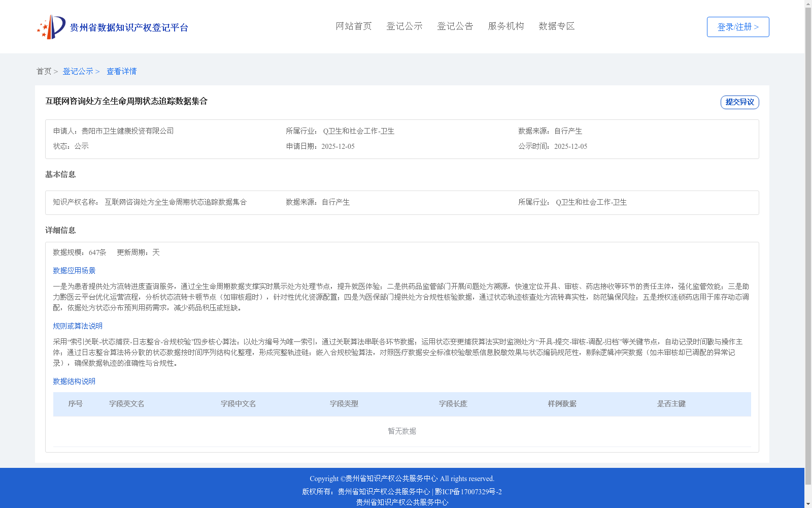The image size is (812, 508).
Task: Click the page vertical scrollbar
Action: tap(808, 246)
